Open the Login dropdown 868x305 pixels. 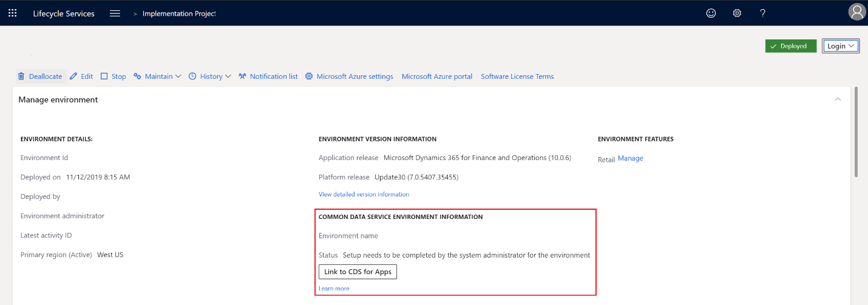tap(841, 46)
